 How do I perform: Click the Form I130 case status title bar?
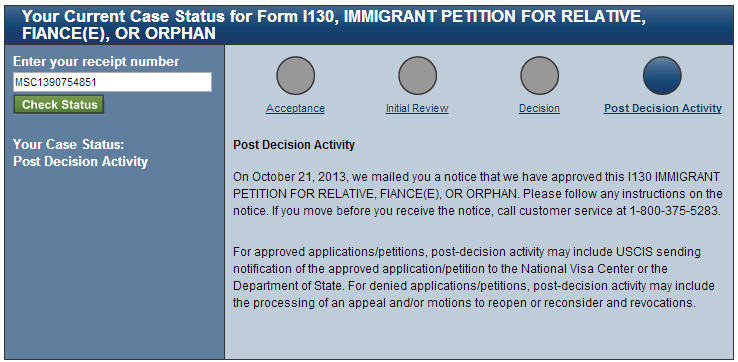[369, 25]
